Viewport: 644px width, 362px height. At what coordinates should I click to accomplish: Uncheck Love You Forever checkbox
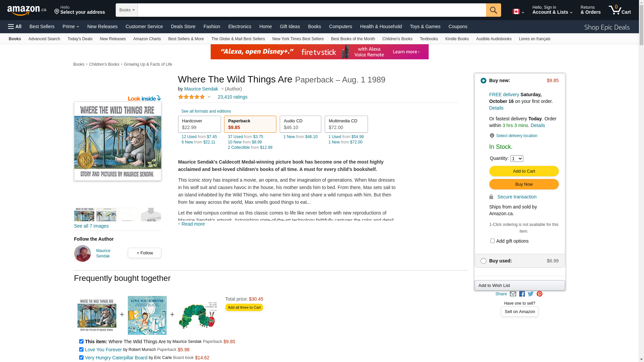[81, 349]
